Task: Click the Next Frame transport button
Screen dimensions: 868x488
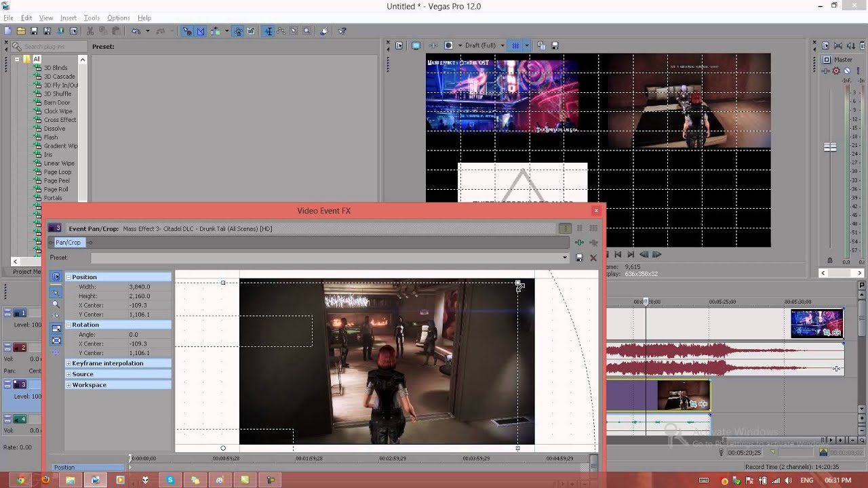Action: 656,255
